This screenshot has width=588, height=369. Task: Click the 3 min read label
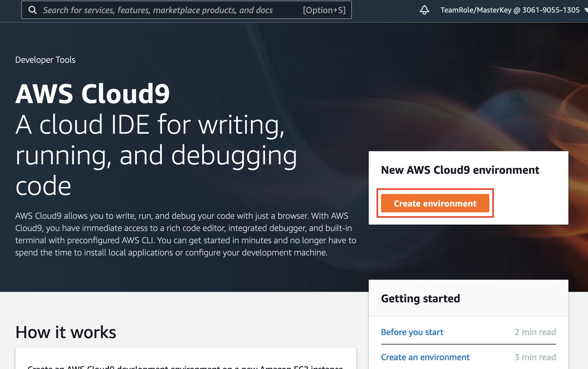535,357
